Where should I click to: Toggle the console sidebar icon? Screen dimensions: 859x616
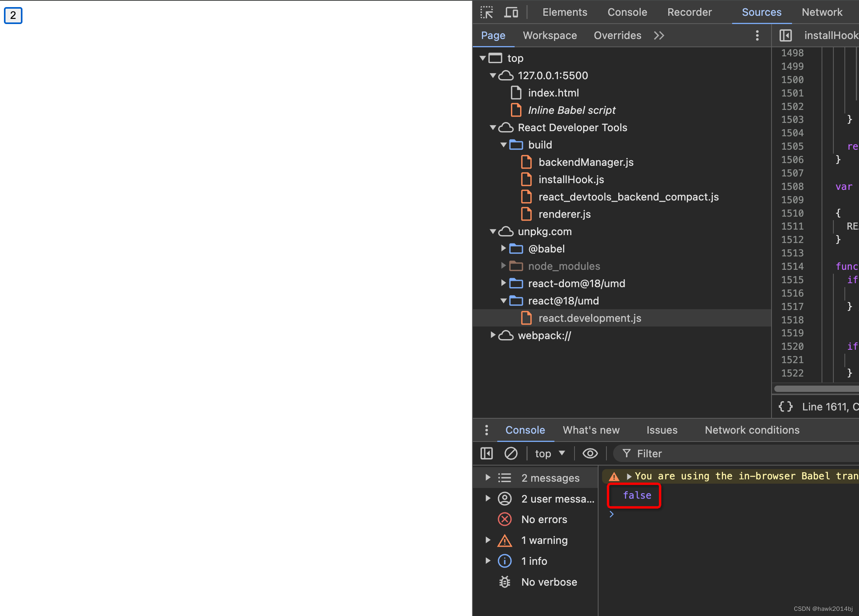tap(487, 453)
